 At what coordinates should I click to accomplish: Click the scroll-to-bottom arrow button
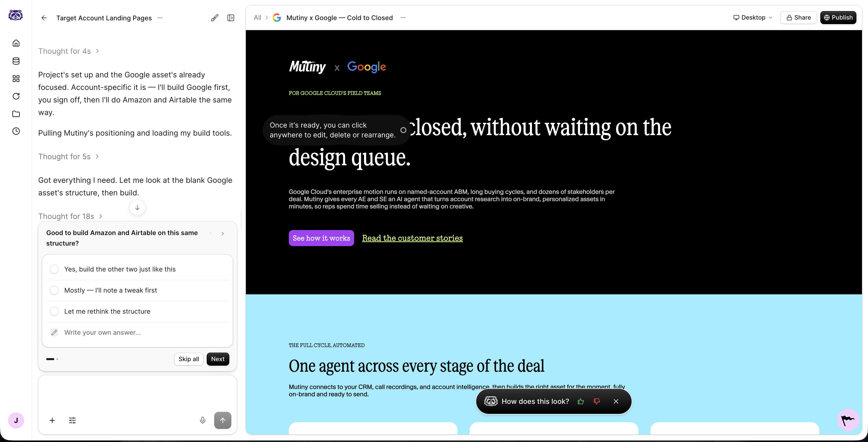click(137, 207)
